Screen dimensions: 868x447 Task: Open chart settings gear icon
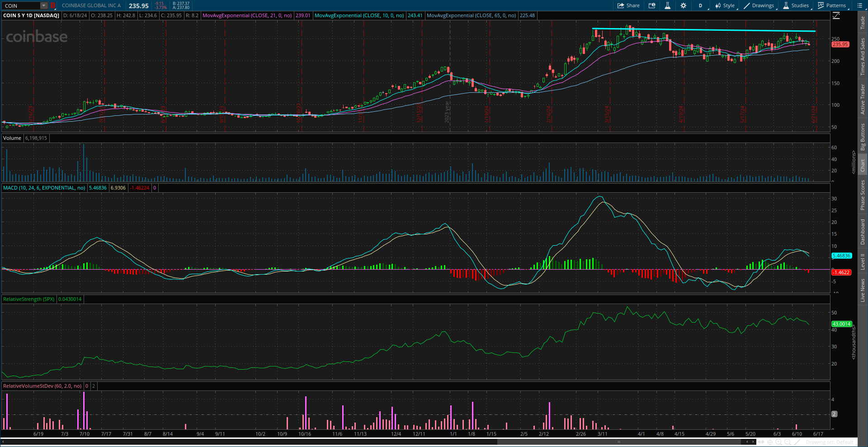click(683, 5)
